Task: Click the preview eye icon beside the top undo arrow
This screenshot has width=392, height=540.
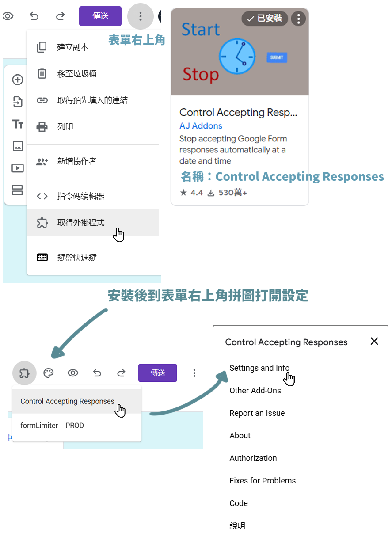Action: (x=8, y=16)
